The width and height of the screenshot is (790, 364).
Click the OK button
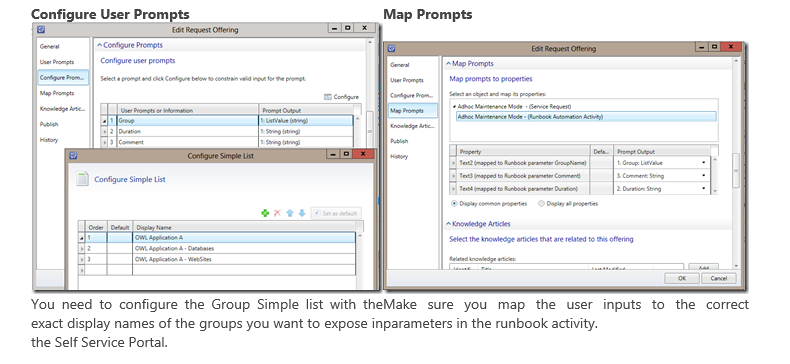681,278
